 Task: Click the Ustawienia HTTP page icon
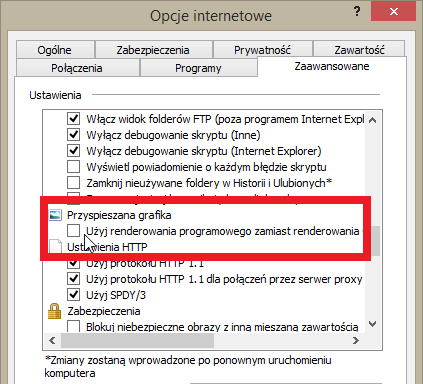pos(55,246)
